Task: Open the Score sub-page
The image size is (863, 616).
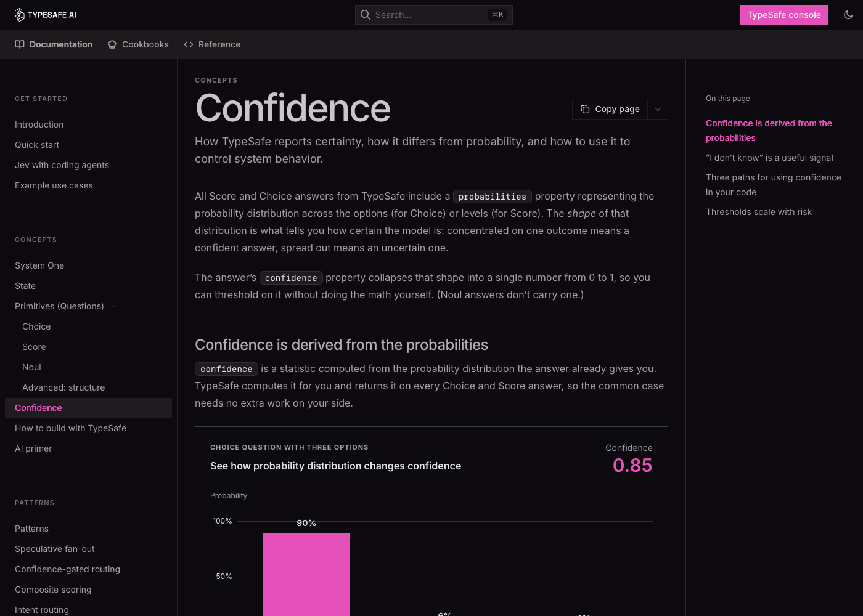Action: pyautogui.click(x=34, y=347)
